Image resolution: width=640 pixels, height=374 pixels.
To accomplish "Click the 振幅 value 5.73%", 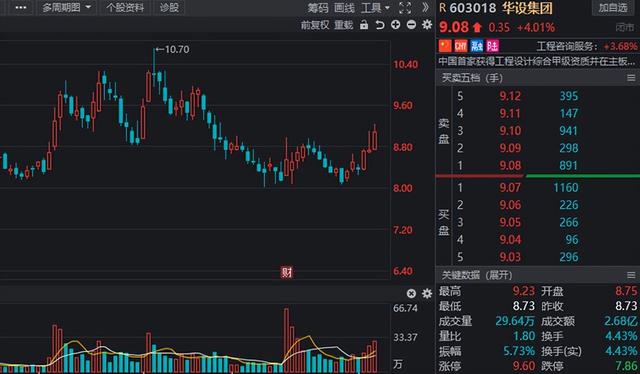I will coord(519,351).
